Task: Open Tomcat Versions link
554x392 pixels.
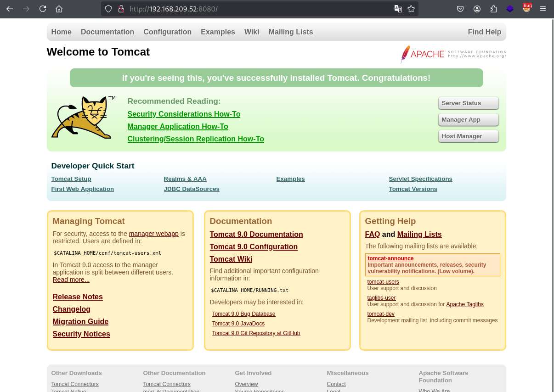Action: [x=413, y=189]
